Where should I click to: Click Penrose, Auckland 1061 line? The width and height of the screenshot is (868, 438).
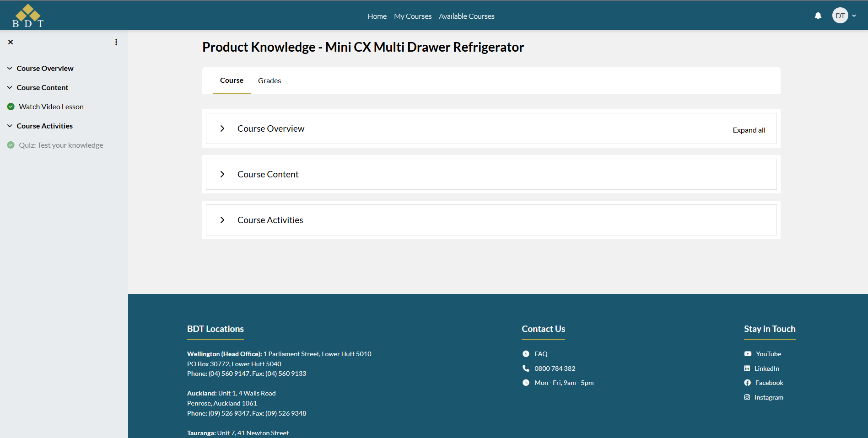[x=222, y=403]
